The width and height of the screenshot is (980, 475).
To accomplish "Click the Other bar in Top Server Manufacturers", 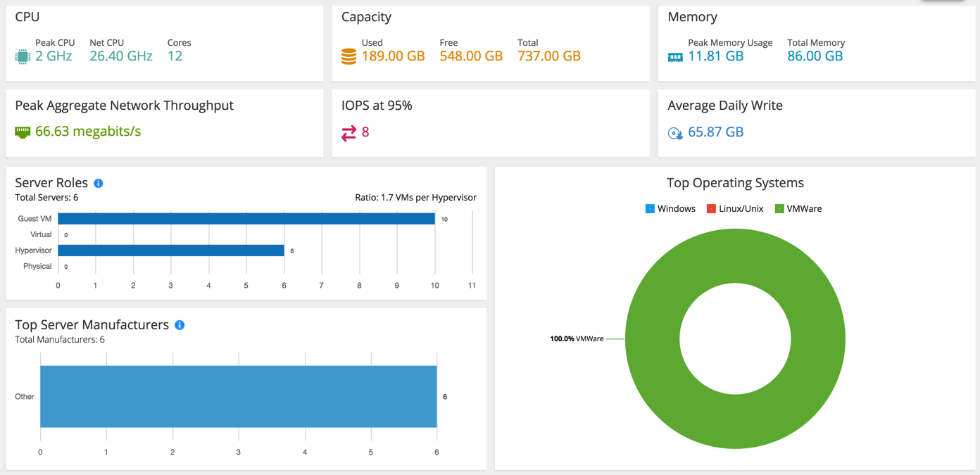I will coord(239,395).
